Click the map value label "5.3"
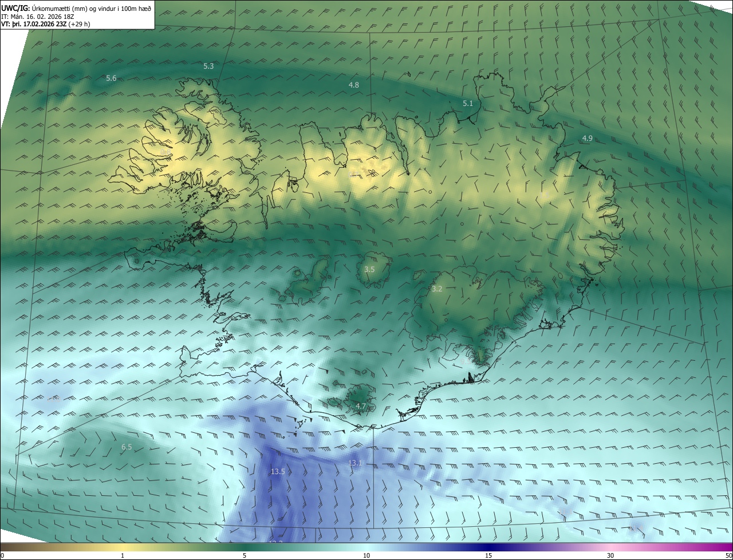The width and height of the screenshot is (733, 560). (208, 66)
